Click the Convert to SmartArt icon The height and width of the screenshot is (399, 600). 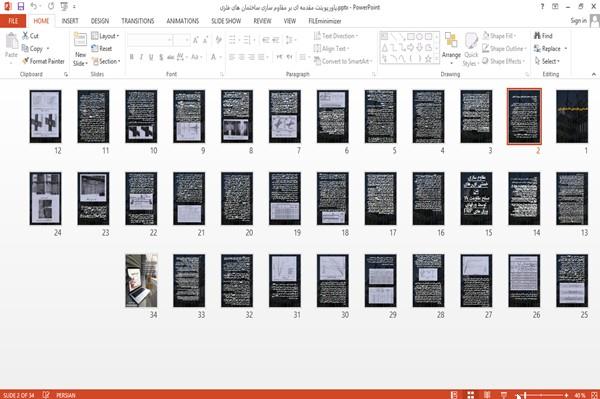point(317,61)
